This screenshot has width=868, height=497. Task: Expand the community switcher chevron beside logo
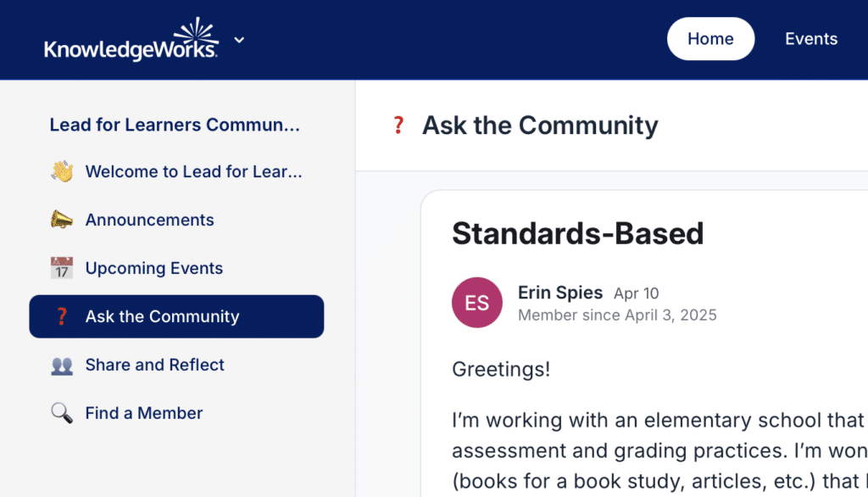tap(239, 40)
